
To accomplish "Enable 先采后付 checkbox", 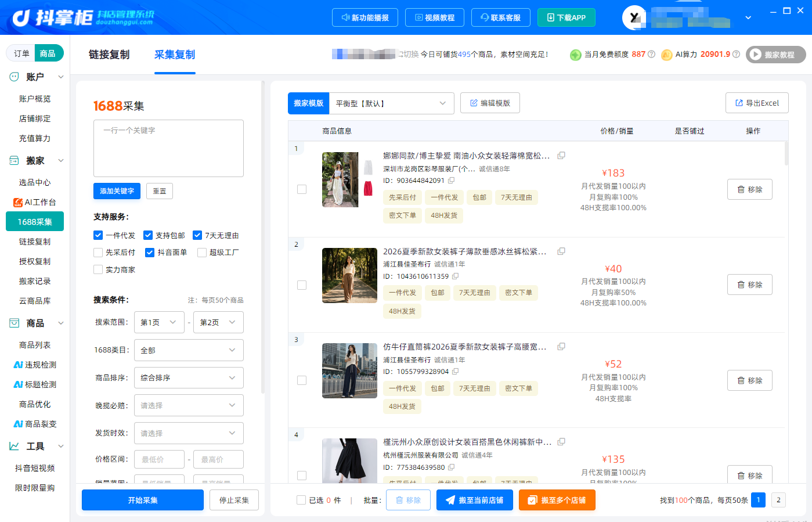I will click(98, 253).
